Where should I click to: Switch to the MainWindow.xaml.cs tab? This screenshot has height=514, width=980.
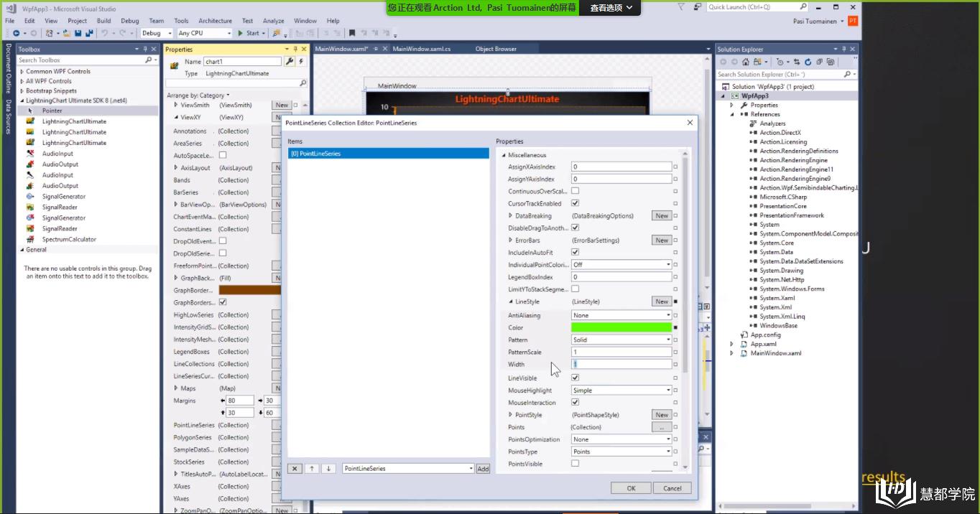[x=422, y=49]
